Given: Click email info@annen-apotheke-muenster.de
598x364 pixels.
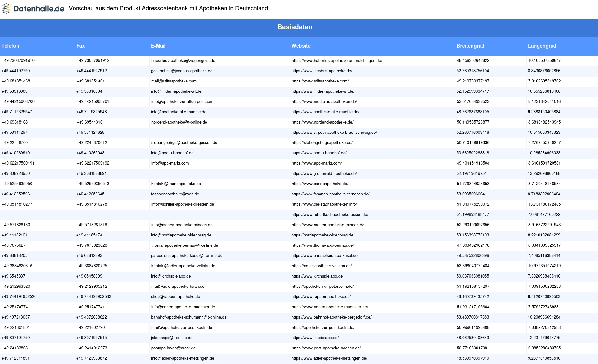Looking at the screenshot, I should coord(183,307).
